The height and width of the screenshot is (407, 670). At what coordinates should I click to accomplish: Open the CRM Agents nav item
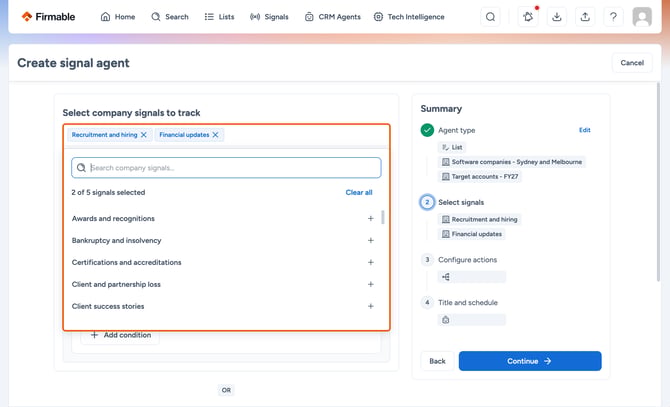tap(332, 17)
